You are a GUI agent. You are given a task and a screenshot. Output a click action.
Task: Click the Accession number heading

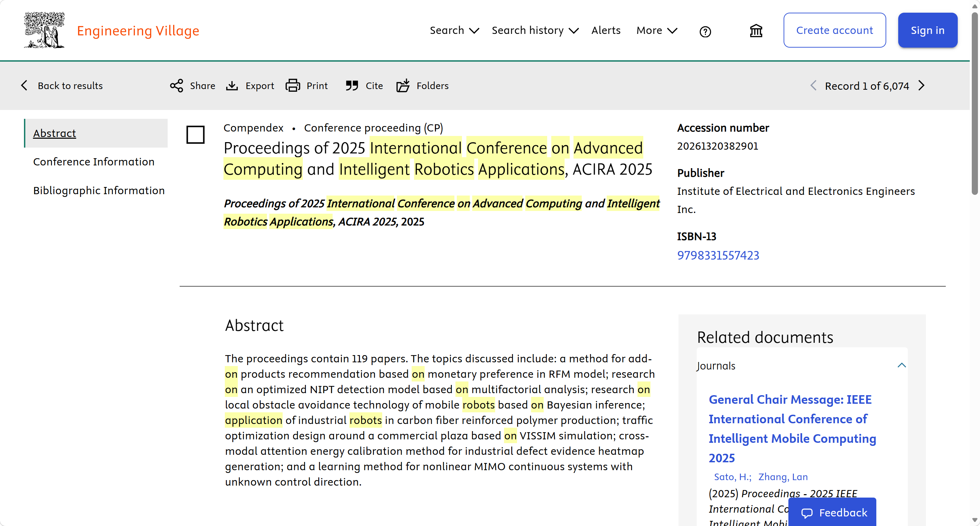pyautogui.click(x=723, y=128)
